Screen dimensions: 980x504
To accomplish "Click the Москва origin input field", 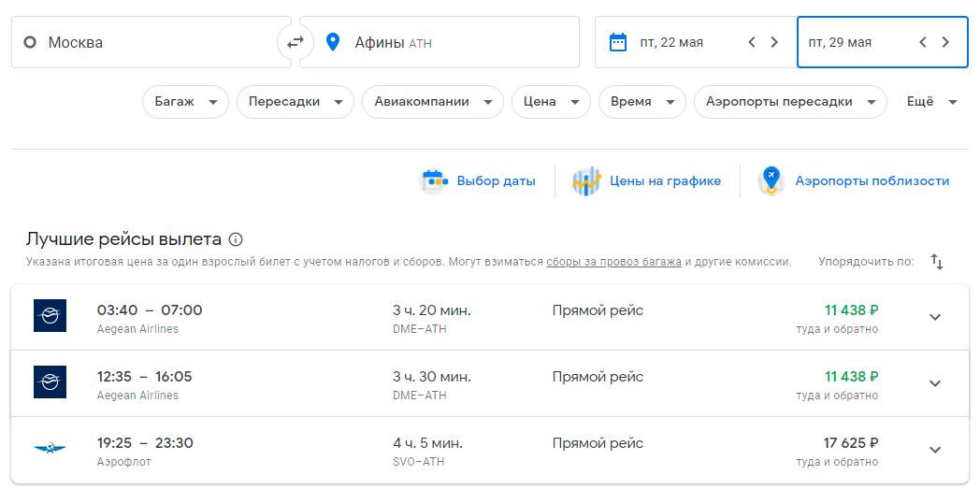I will click(x=151, y=42).
